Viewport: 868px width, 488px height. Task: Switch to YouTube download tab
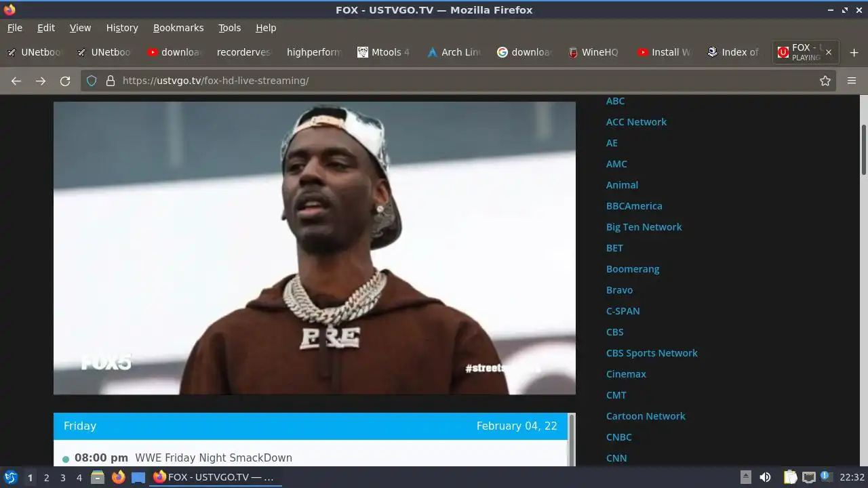[x=176, y=52]
